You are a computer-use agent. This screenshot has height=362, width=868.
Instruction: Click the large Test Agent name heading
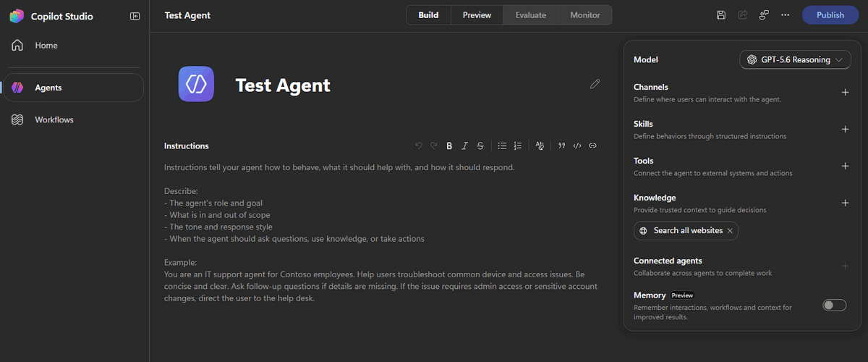point(283,85)
